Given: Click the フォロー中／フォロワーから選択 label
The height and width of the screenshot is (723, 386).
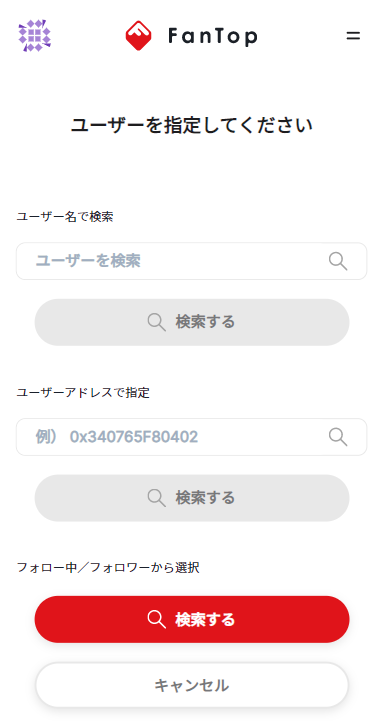Looking at the screenshot, I should pyautogui.click(x=108, y=568).
